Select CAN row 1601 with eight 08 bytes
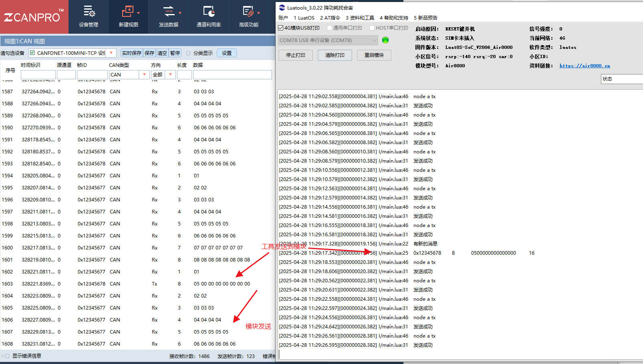643x364 pixels. click(x=137, y=260)
